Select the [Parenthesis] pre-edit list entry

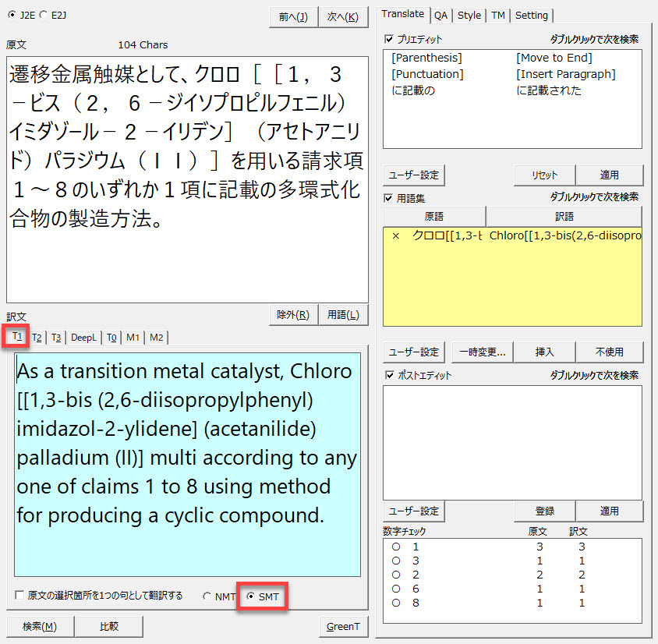pyautogui.click(x=426, y=58)
